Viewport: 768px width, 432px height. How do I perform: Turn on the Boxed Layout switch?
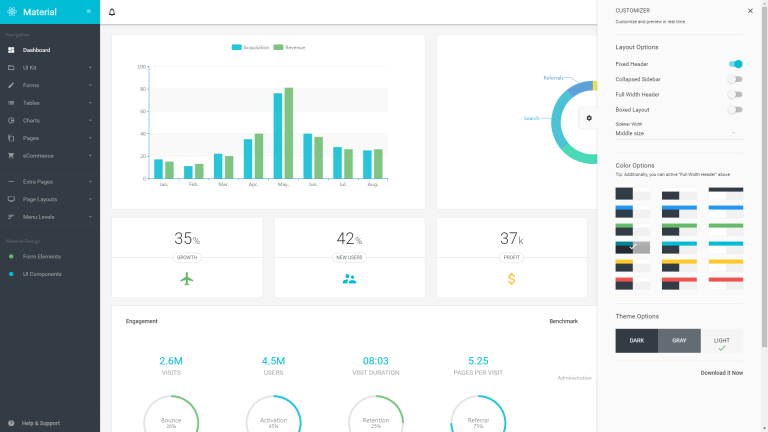(x=735, y=110)
